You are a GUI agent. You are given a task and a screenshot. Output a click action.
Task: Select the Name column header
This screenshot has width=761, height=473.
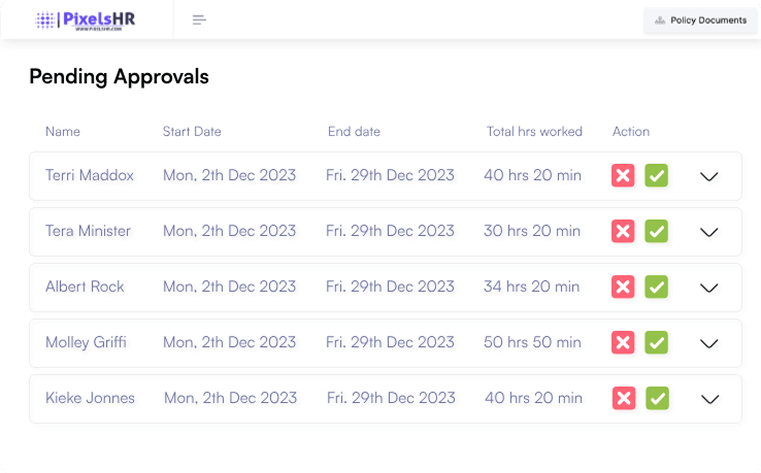tap(62, 131)
